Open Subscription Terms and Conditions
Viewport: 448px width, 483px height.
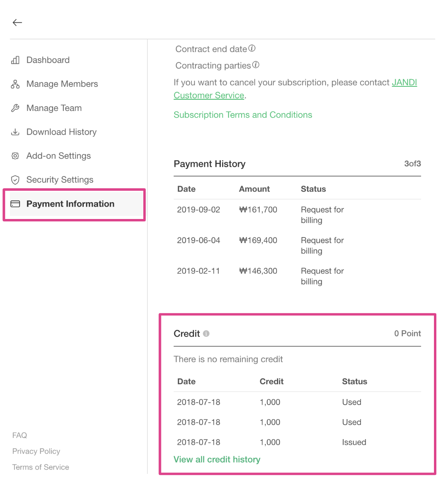[x=242, y=115]
